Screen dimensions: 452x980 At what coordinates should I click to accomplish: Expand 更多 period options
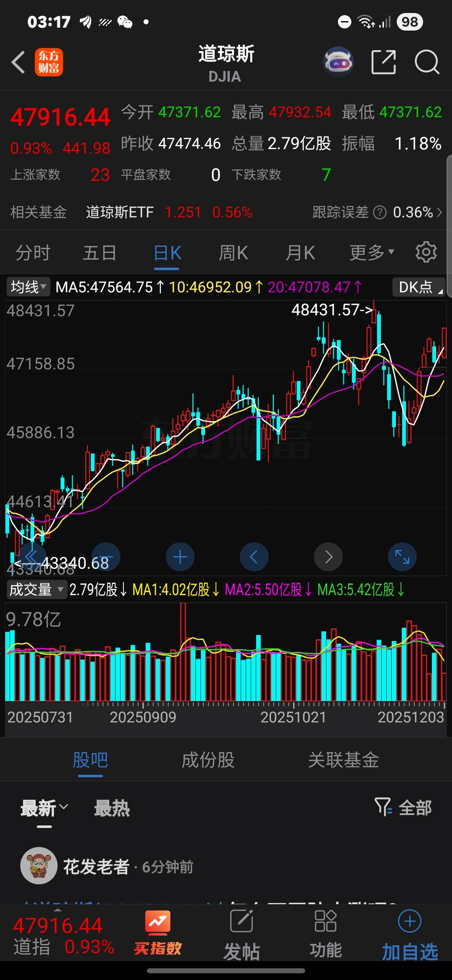(372, 252)
